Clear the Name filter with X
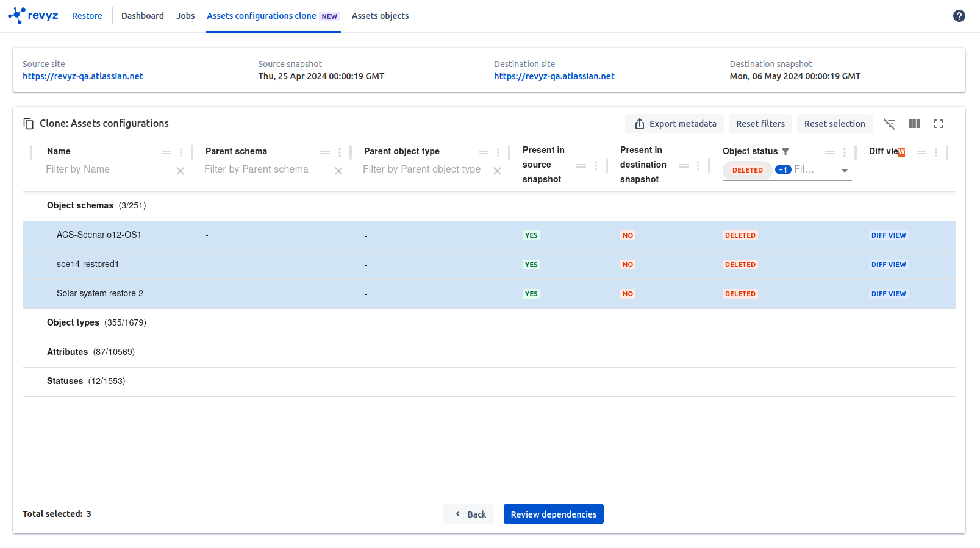Screen dimensions: 980x548 pyautogui.click(x=180, y=171)
